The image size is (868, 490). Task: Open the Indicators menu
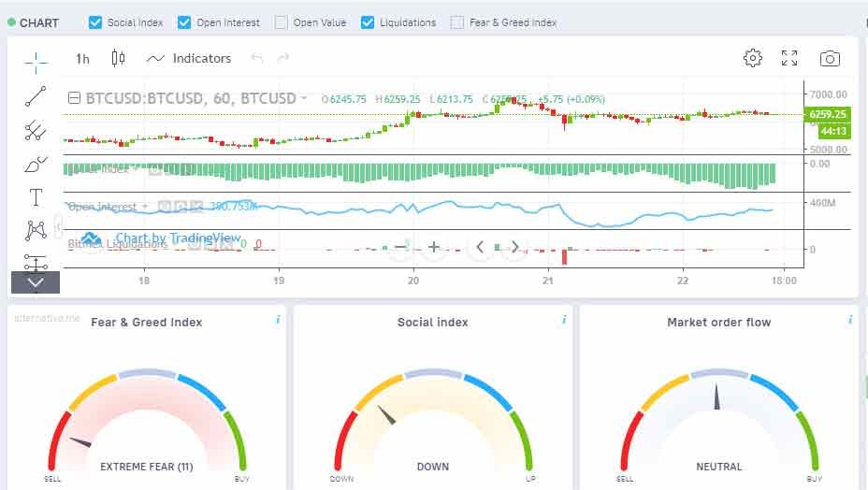click(189, 59)
